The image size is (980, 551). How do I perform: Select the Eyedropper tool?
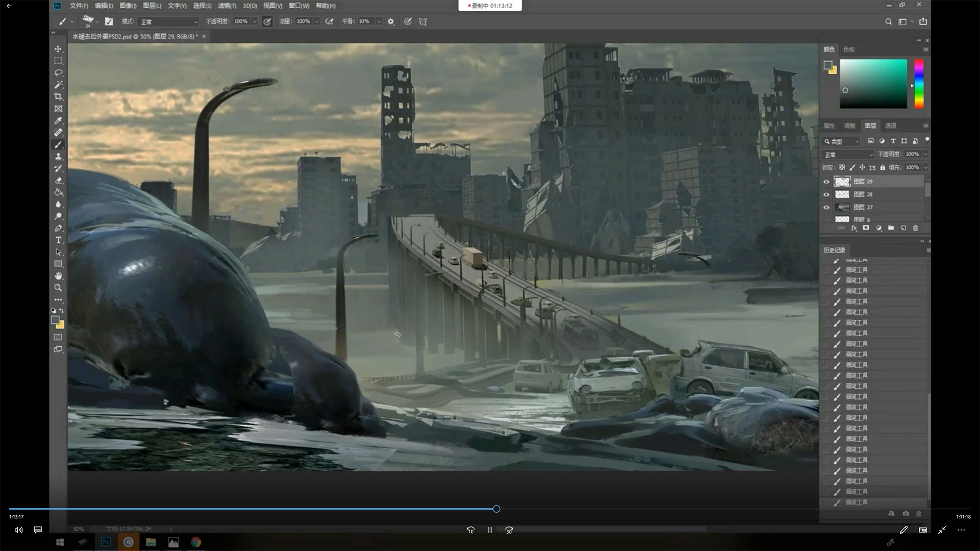[58, 121]
